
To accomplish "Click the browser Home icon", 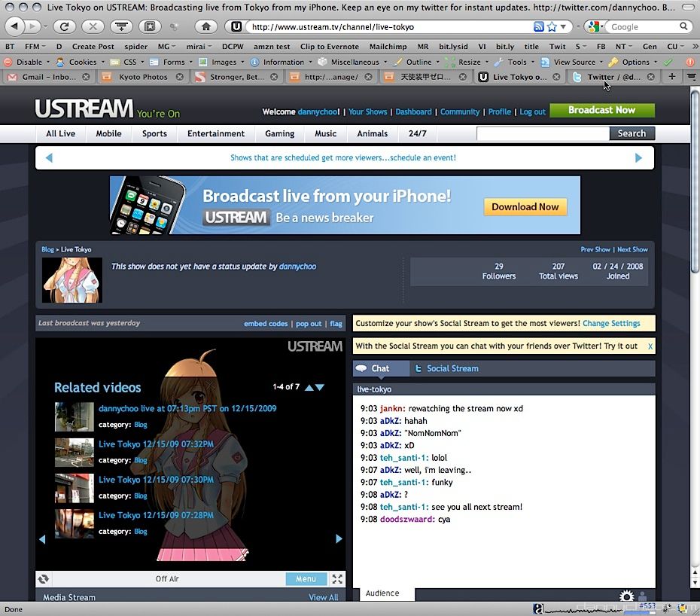I will [205, 26].
